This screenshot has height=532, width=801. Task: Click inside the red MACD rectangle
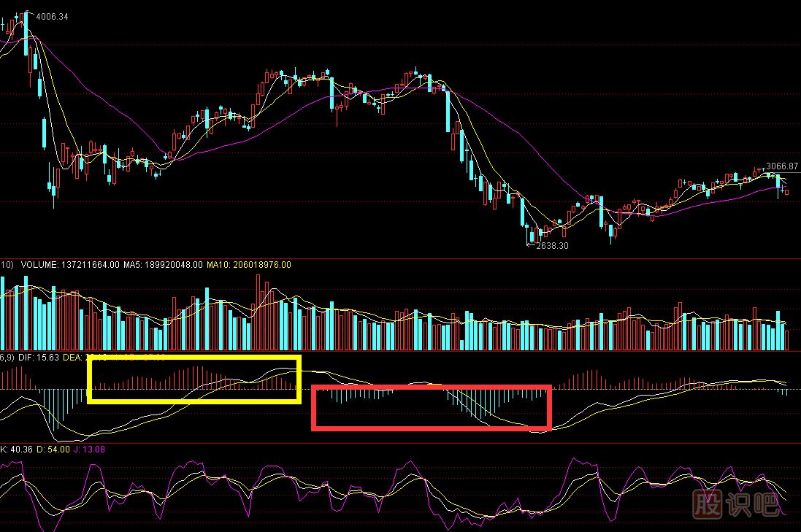pos(431,407)
